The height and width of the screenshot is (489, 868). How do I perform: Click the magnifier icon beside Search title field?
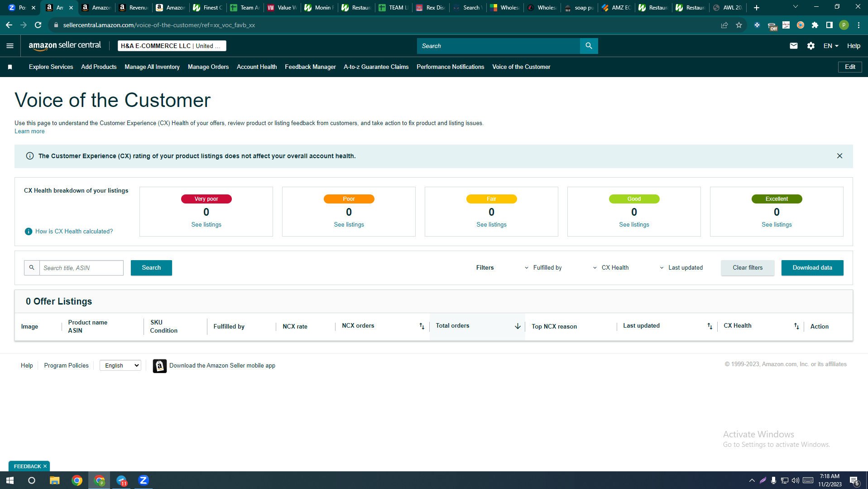pyautogui.click(x=32, y=268)
